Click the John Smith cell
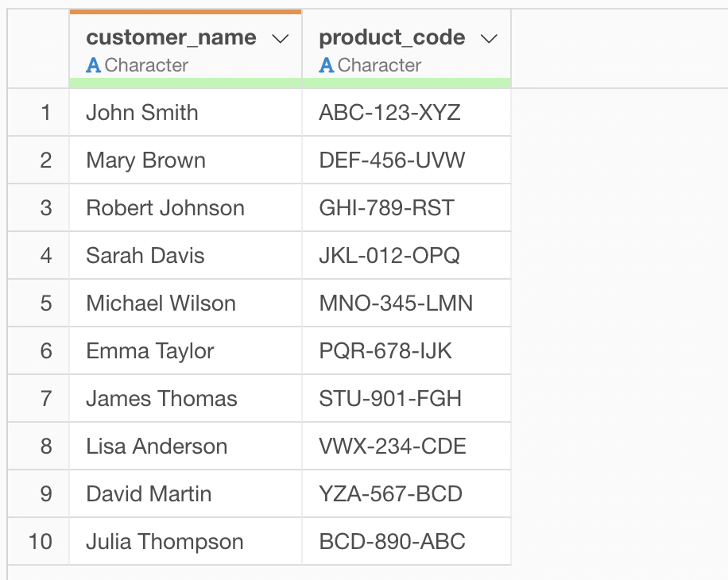The width and height of the screenshot is (728, 580). 142,113
